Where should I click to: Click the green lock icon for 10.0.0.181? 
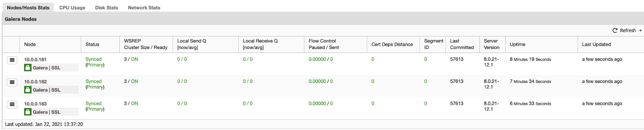coord(28,68)
